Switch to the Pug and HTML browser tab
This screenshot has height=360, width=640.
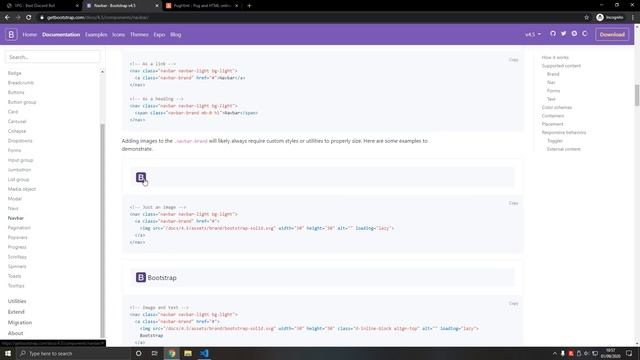(x=202, y=6)
